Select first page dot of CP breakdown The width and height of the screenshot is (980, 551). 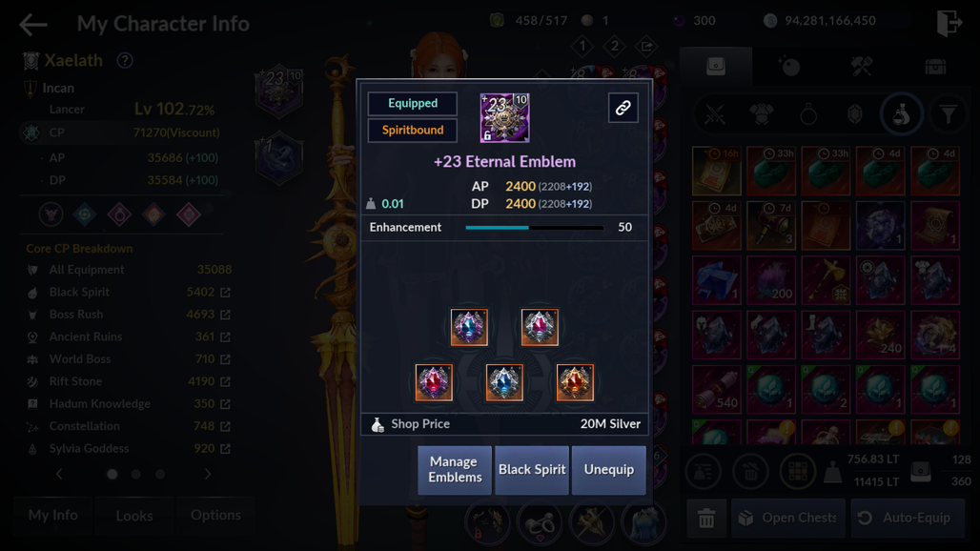click(112, 474)
